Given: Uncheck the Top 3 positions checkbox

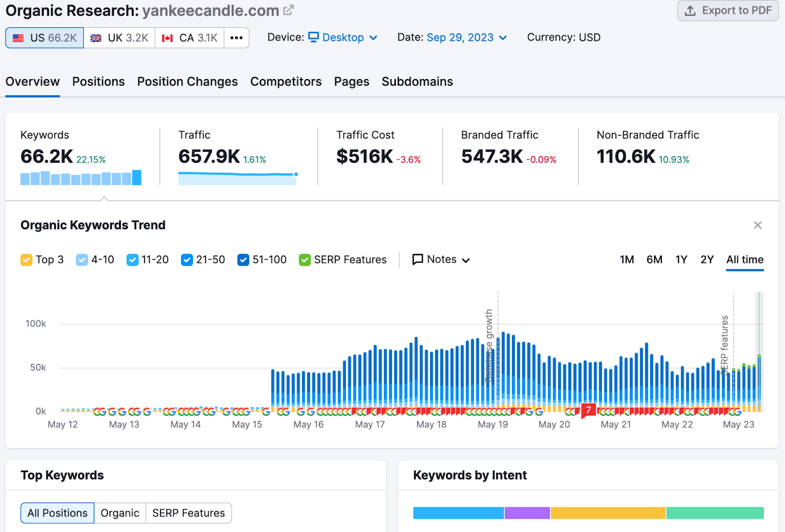Looking at the screenshot, I should [26, 260].
